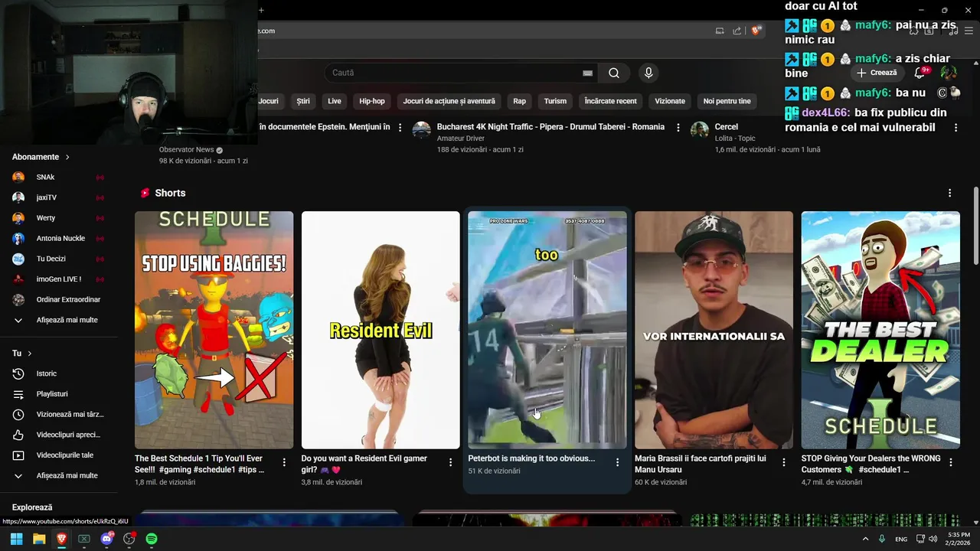Open options menu for Peterbot short
The height and width of the screenshot is (551, 980).
(617, 462)
